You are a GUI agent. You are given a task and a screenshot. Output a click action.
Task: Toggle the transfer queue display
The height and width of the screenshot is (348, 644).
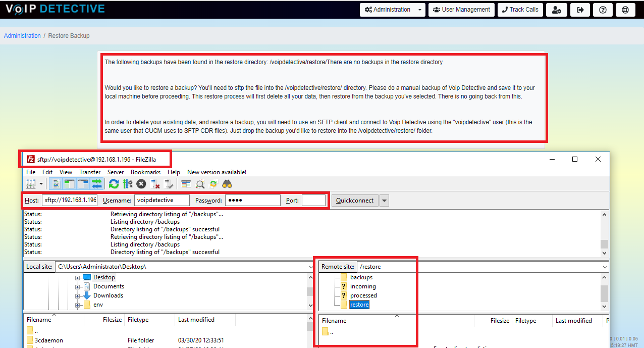tap(96, 184)
